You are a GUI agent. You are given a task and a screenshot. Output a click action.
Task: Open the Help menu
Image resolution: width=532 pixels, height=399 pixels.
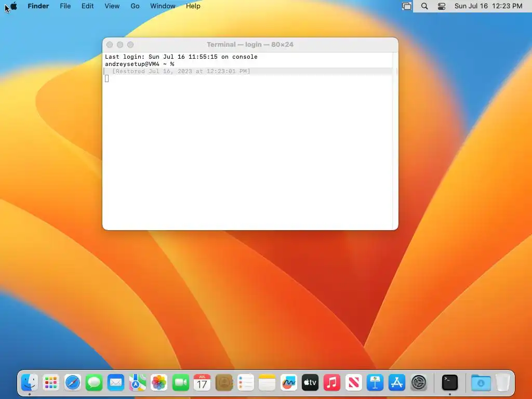[x=193, y=6]
